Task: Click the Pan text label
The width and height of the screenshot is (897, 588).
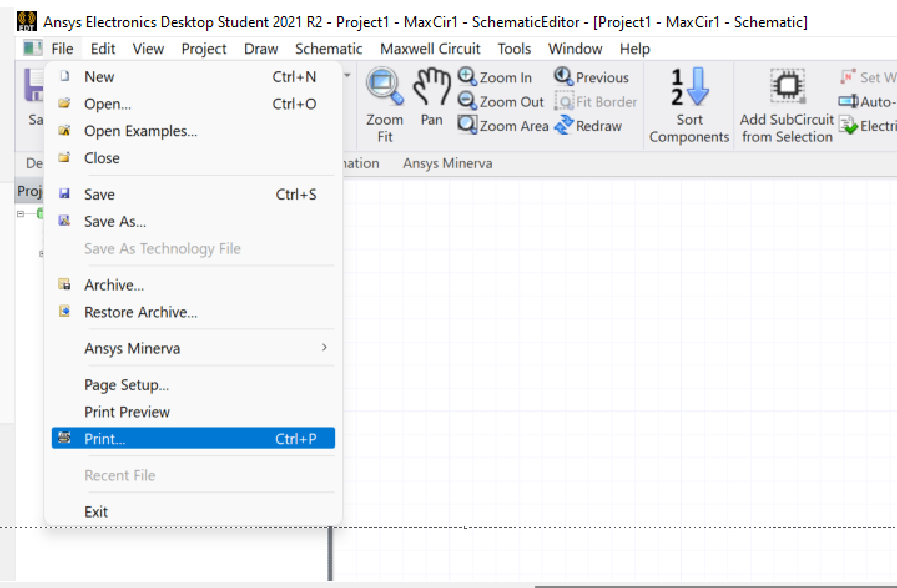Action: [x=432, y=120]
